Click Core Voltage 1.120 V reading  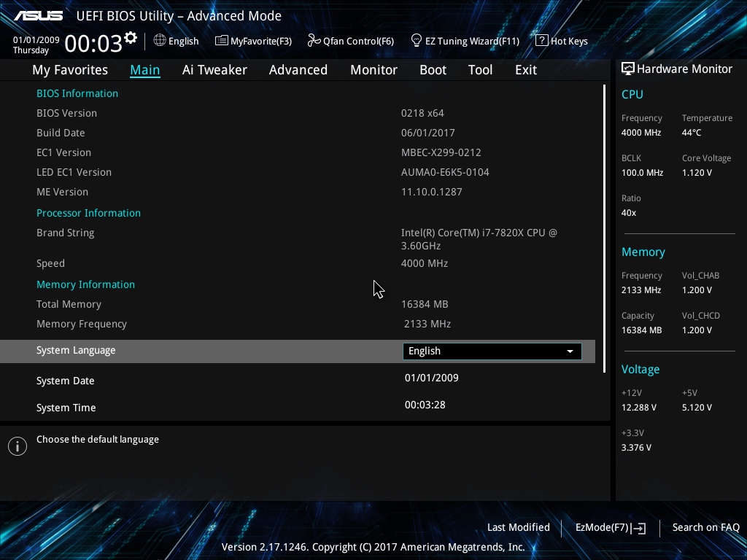[697, 173]
